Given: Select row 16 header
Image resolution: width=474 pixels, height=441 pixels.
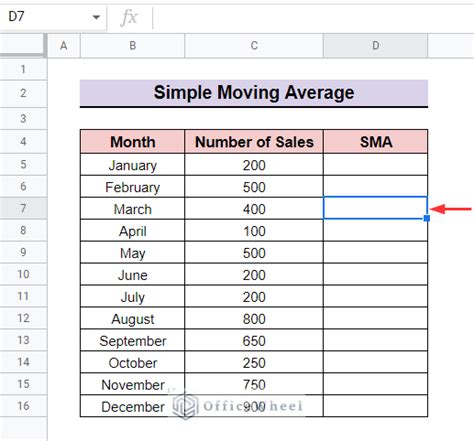Looking at the screenshot, I should [x=23, y=406].
